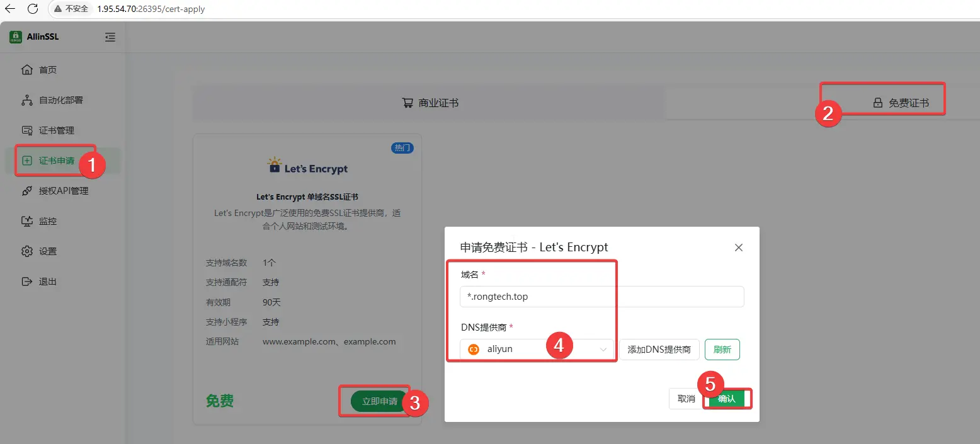Click the 自动化部署 workflow icon

26,100
